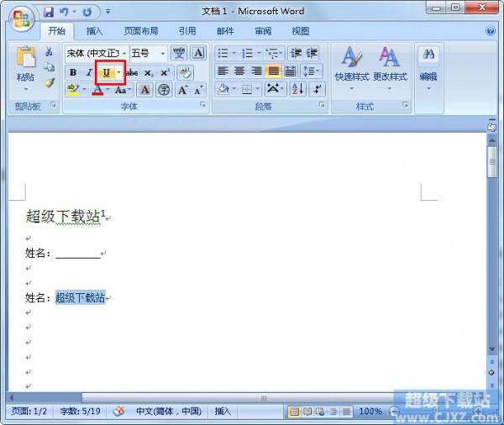This screenshot has width=504, height=425.
Task: Click the 粘贴 paste button
Action: (25, 67)
